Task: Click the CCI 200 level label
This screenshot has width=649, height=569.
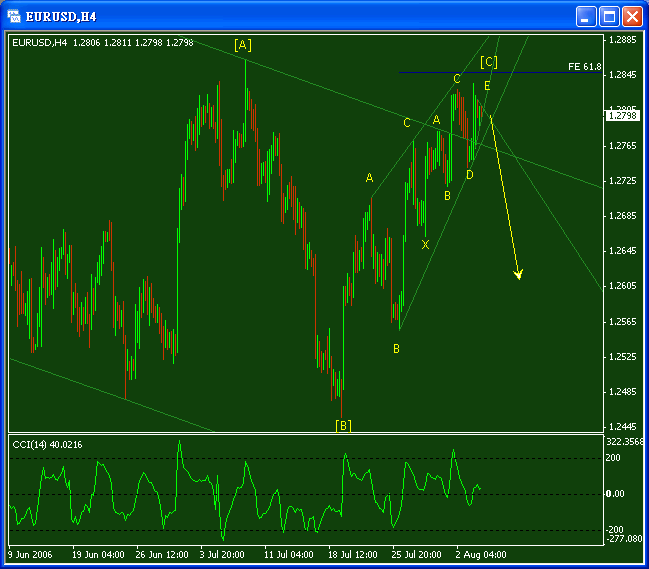Action: (x=613, y=458)
